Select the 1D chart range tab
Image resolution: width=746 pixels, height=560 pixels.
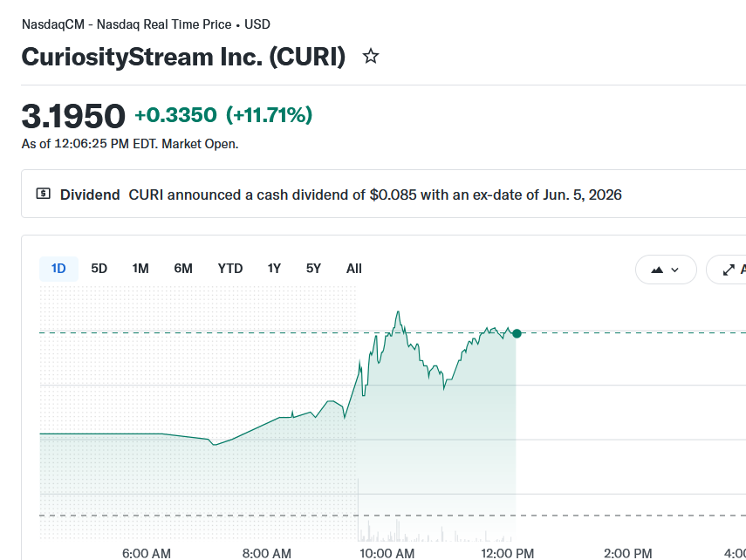(58, 269)
